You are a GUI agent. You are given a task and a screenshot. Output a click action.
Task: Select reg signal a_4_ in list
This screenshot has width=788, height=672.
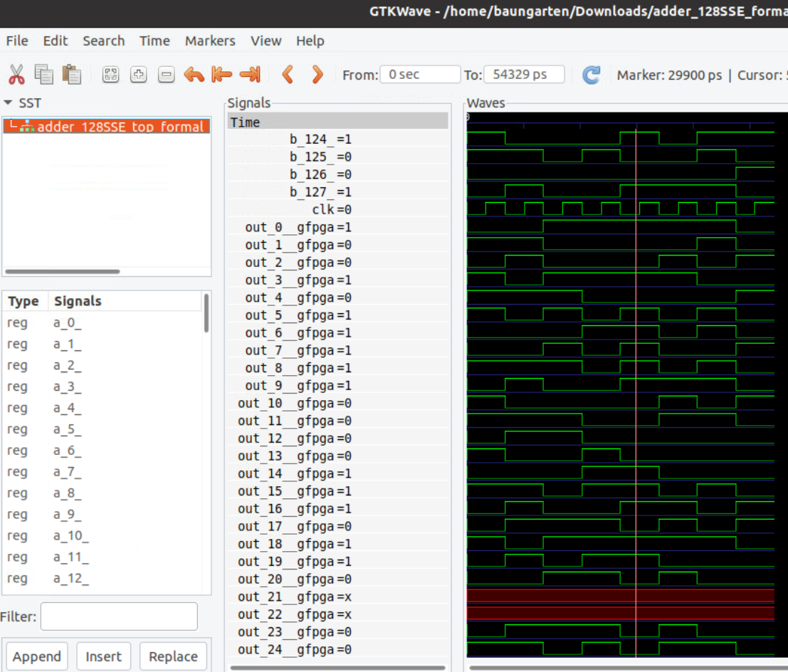103,408
